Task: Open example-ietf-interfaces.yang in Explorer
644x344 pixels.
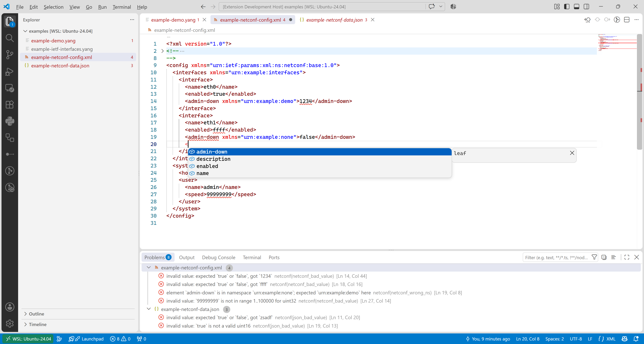Action: pyautogui.click(x=78, y=49)
